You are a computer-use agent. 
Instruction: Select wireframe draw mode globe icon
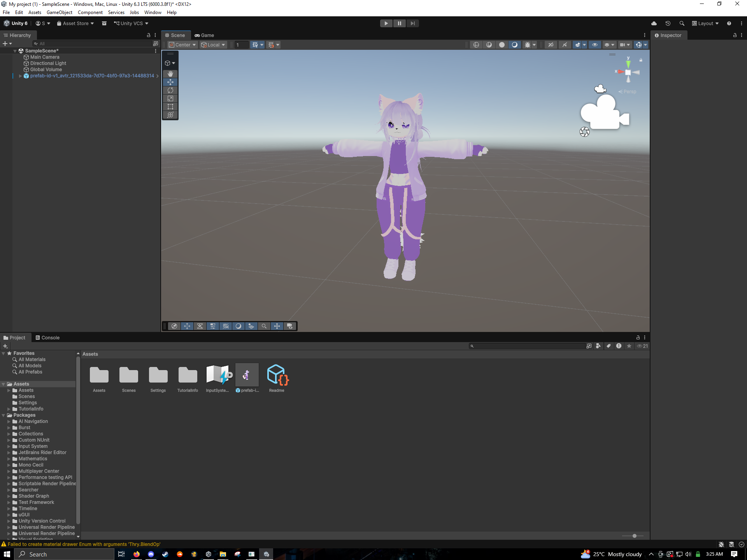(x=476, y=45)
